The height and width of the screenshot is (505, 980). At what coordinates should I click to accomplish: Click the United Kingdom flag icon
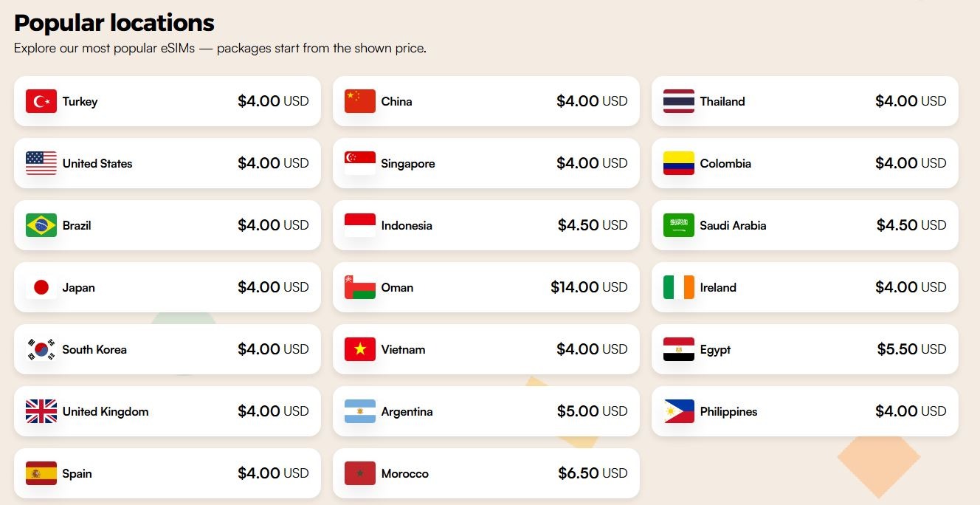pos(41,411)
